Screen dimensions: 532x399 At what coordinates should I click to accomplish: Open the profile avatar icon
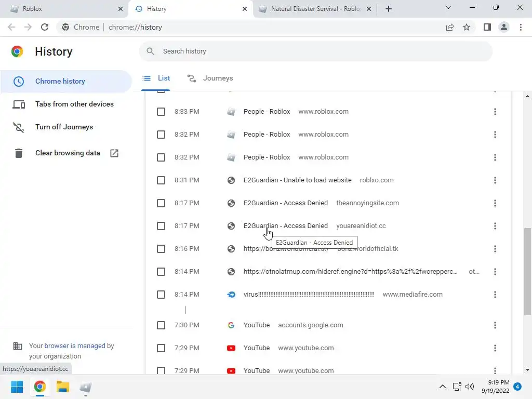click(x=504, y=27)
